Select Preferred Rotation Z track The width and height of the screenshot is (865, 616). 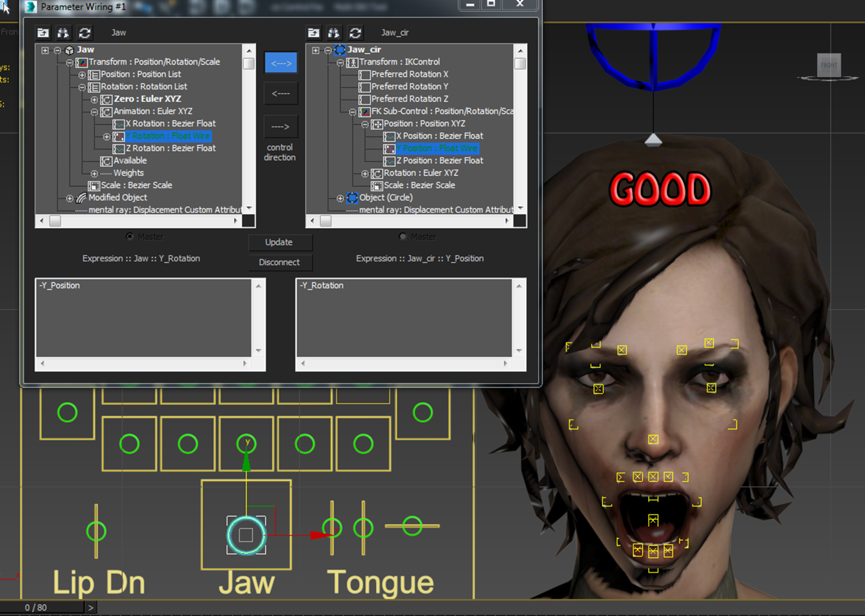tap(410, 99)
